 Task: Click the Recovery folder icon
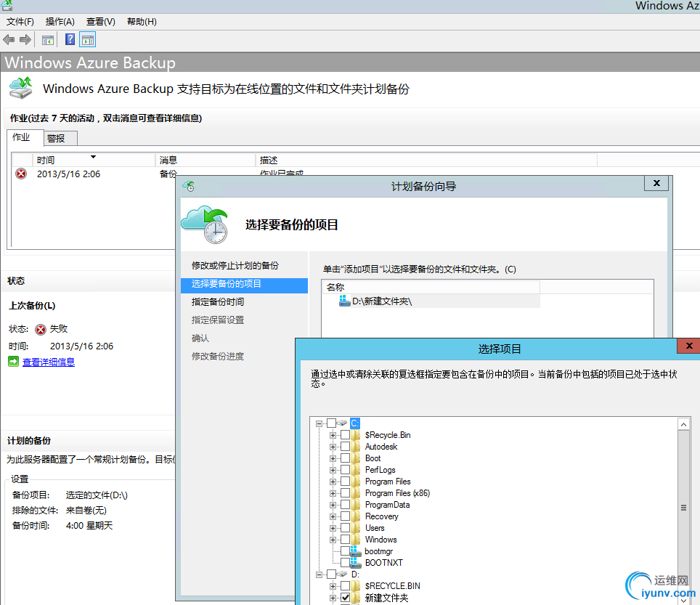click(x=356, y=516)
